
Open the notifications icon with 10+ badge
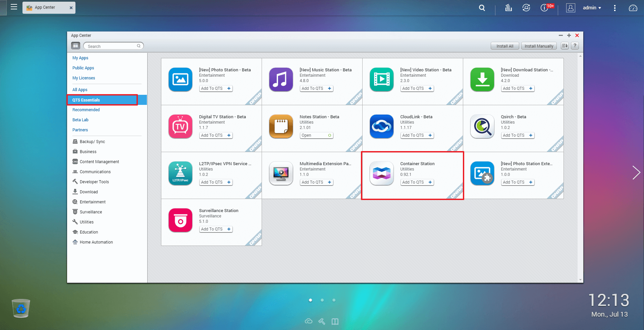point(544,8)
